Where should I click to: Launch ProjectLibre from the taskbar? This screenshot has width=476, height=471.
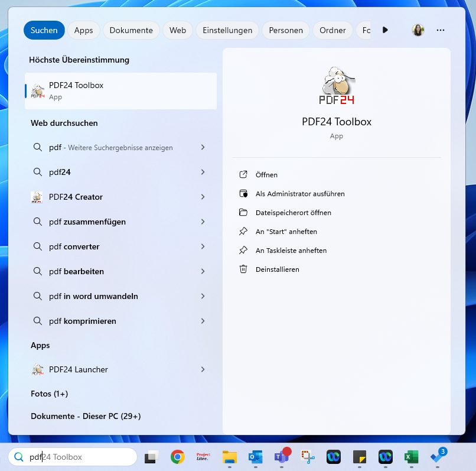point(203,457)
